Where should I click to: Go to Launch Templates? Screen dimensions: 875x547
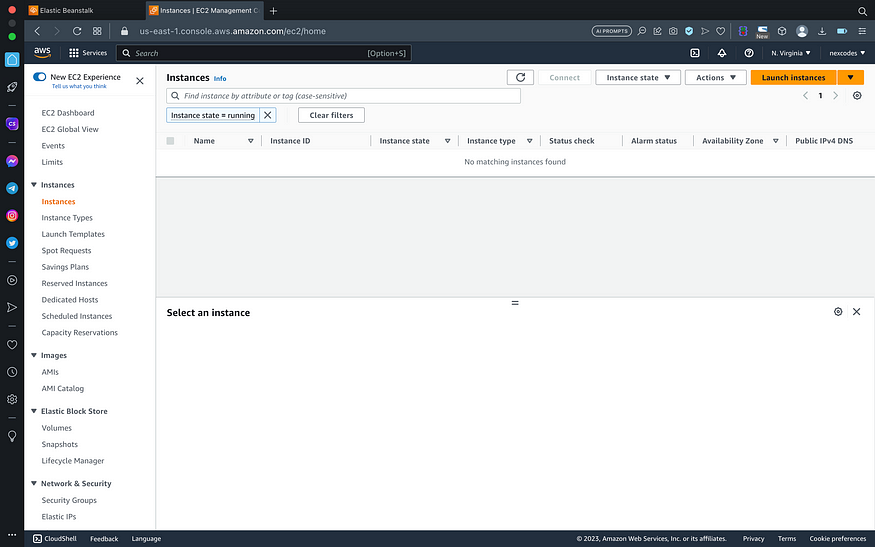click(x=73, y=234)
